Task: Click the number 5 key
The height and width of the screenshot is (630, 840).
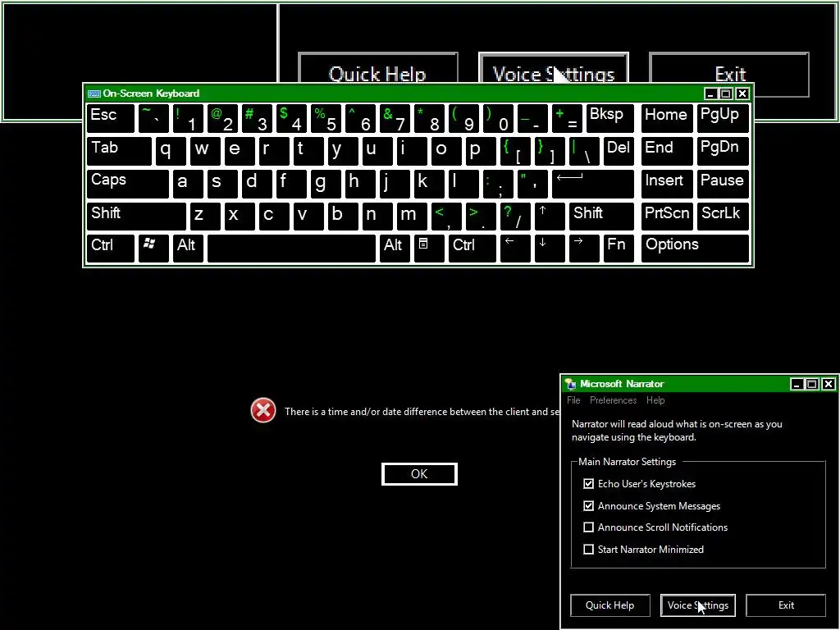Action: pos(326,118)
